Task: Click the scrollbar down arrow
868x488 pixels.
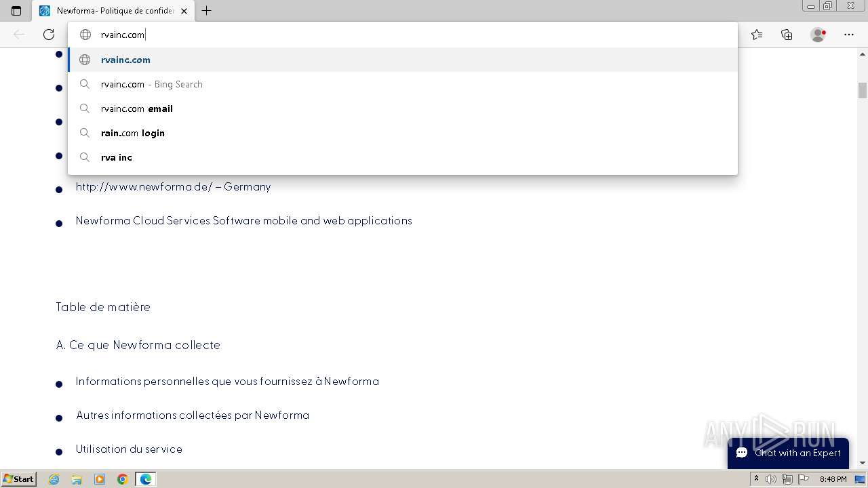Action: [863, 463]
